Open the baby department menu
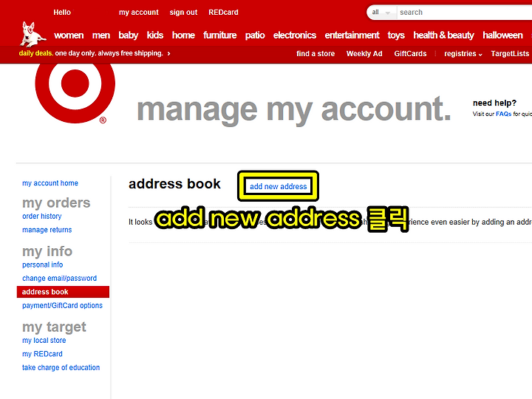This screenshot has height=399, width=532. point(129,35)
